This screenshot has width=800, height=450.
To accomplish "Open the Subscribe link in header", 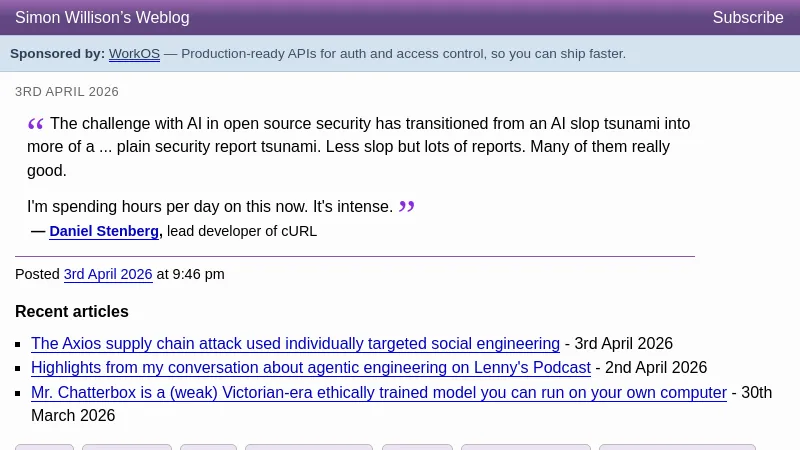I will (748, 18).
